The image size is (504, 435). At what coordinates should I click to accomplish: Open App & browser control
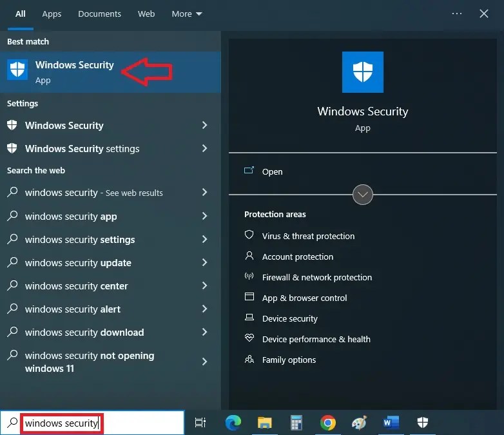(304, 298)
